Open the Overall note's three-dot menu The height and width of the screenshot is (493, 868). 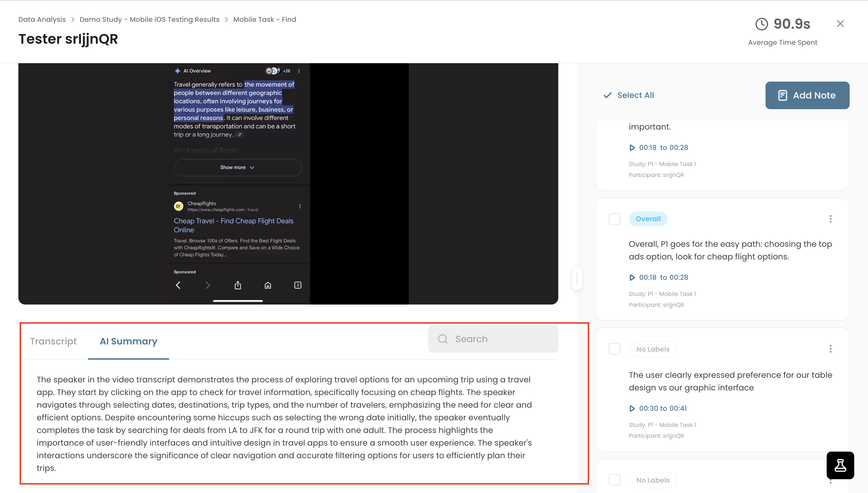click(x=830, y=219)
